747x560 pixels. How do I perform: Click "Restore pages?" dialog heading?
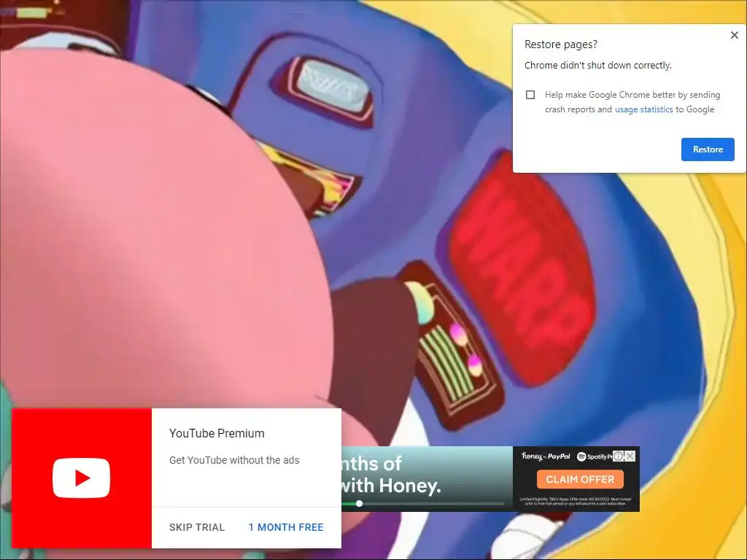561,44
